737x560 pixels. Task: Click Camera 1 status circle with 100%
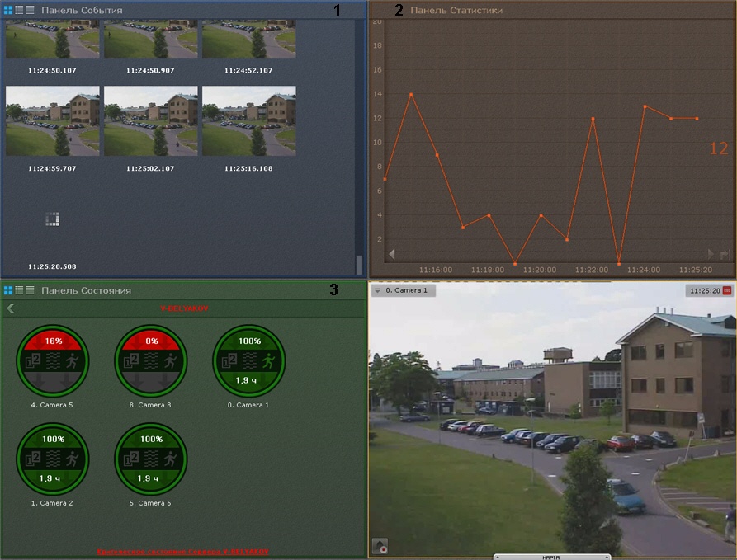(249, 361)
